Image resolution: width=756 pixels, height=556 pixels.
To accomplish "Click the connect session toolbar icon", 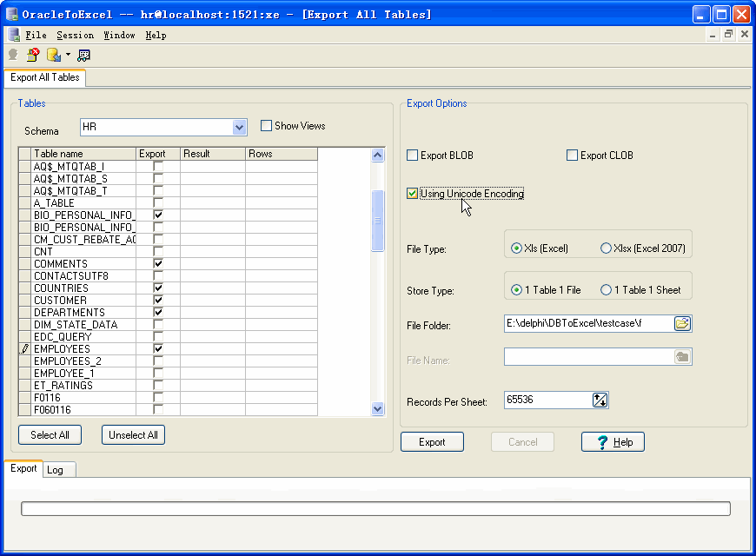I will coord(13,55).
